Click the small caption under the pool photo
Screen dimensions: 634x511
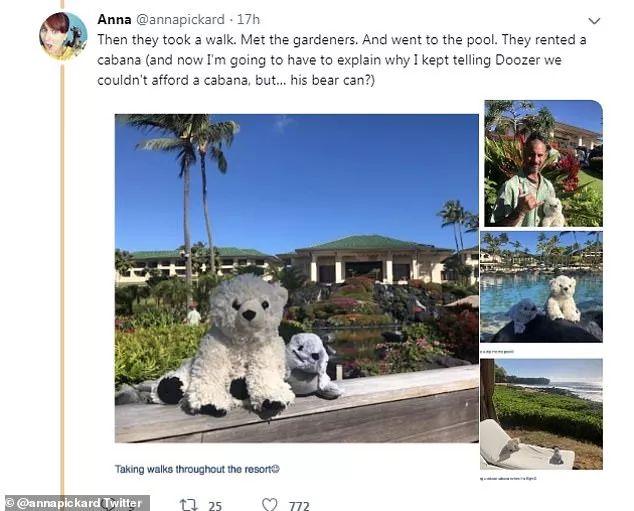point(497,352)
